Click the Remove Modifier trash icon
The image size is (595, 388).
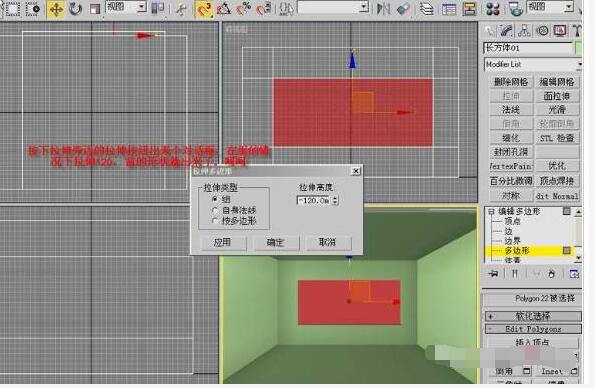coord(552,273)
